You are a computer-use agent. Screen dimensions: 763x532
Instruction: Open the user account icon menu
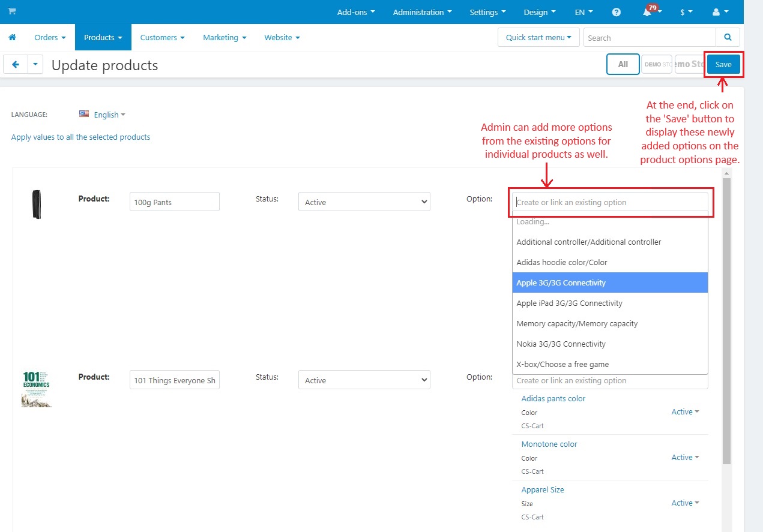pos(720,12)
